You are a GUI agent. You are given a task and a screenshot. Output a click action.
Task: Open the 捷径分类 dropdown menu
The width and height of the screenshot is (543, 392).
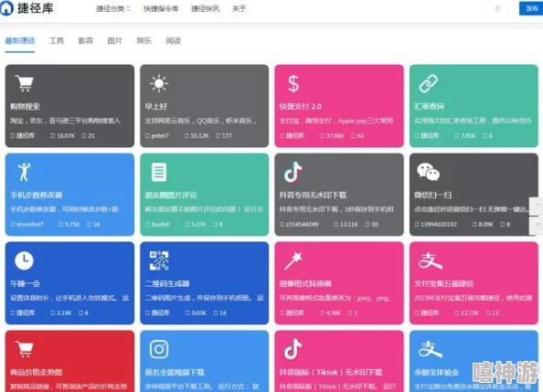(x=113, y=8)
